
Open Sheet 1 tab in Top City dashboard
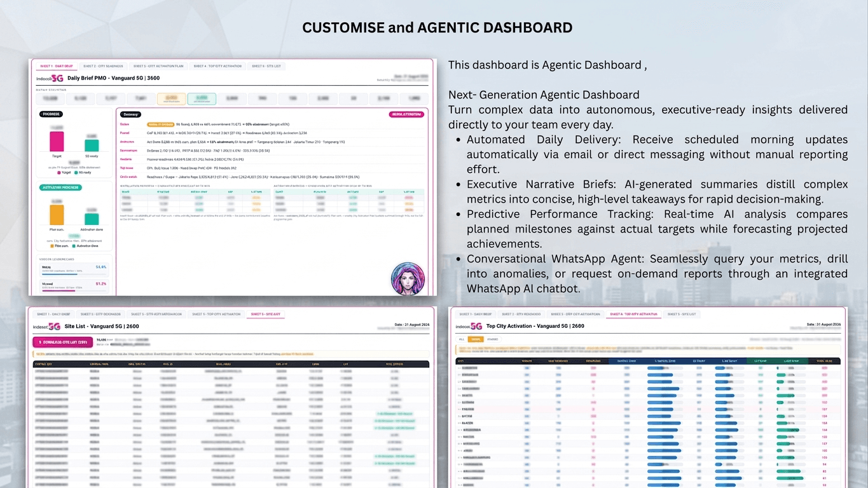476,314
